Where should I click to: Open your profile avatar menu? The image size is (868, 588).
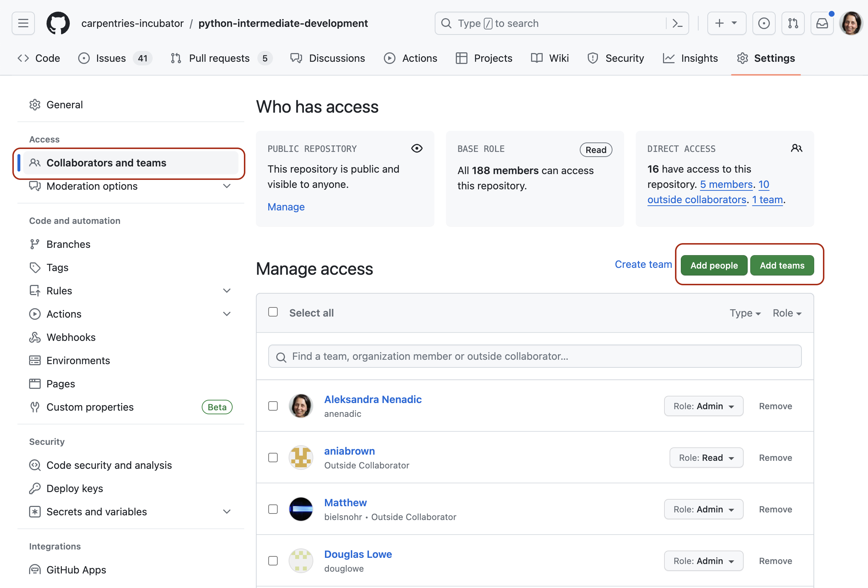(851, 23)
